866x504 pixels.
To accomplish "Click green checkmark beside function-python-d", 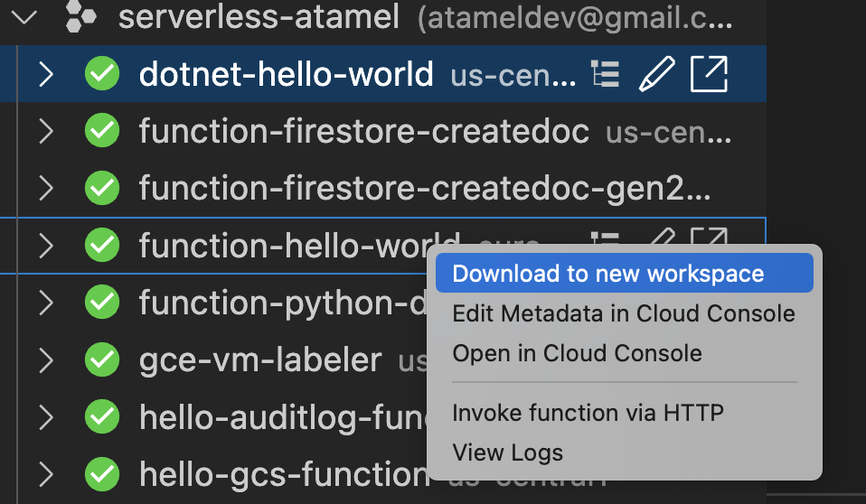I will (102, 302).
